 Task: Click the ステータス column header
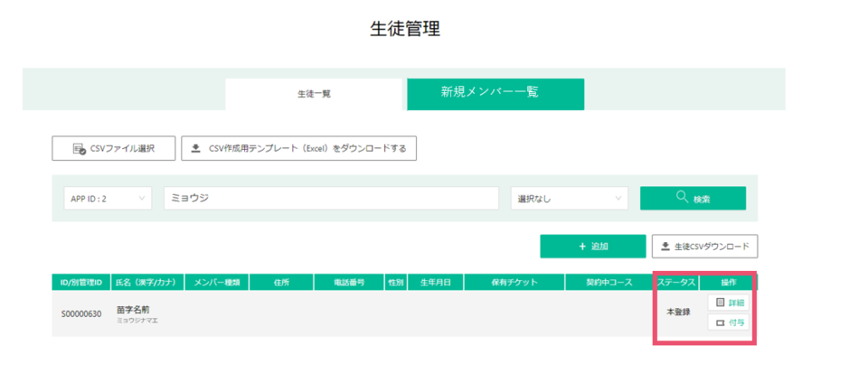pos(677,282)
